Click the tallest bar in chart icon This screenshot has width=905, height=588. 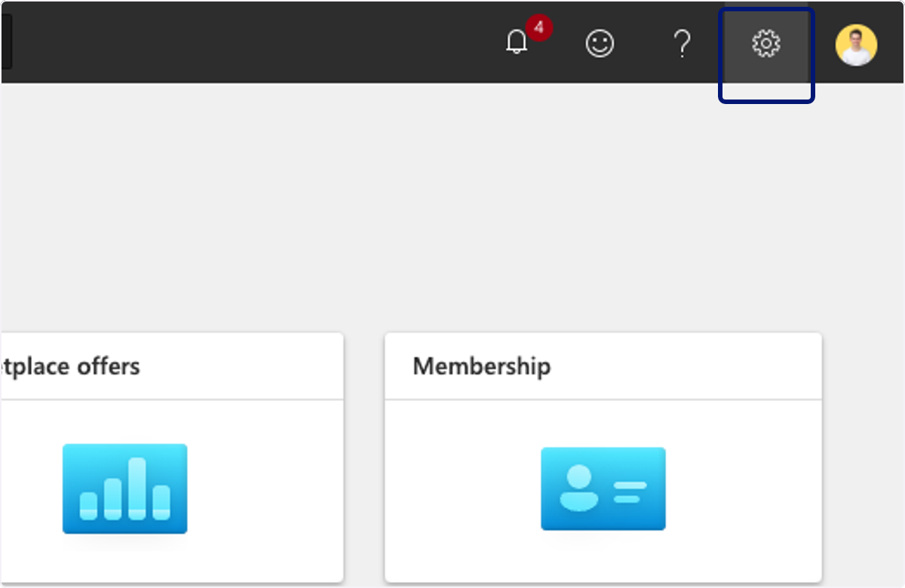point(137,488)
